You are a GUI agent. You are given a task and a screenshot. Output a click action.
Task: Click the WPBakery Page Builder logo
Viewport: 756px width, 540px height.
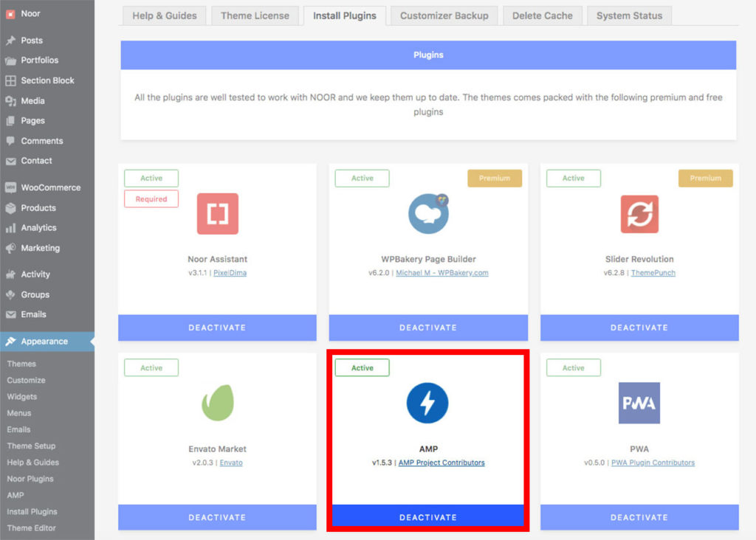point(429,214)
